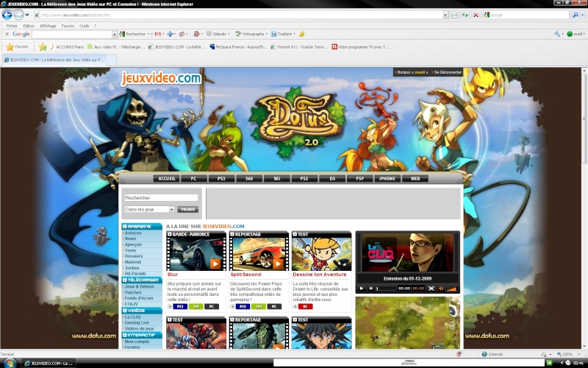This screenshot has height=368, width=588.
Task: Open the Favoris star button
Action: pyautogui.click(x=17, y=47)
